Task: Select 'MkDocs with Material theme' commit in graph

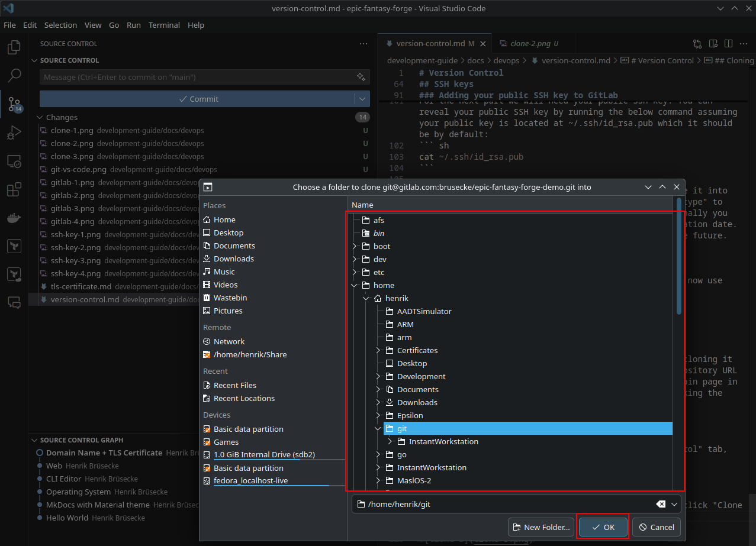Action: 98,505
